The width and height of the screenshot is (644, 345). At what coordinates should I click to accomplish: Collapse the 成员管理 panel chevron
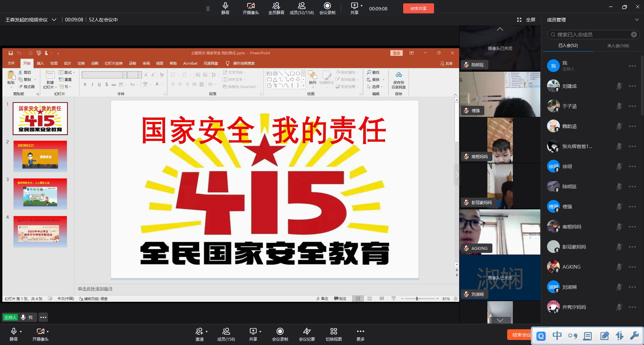637,20
